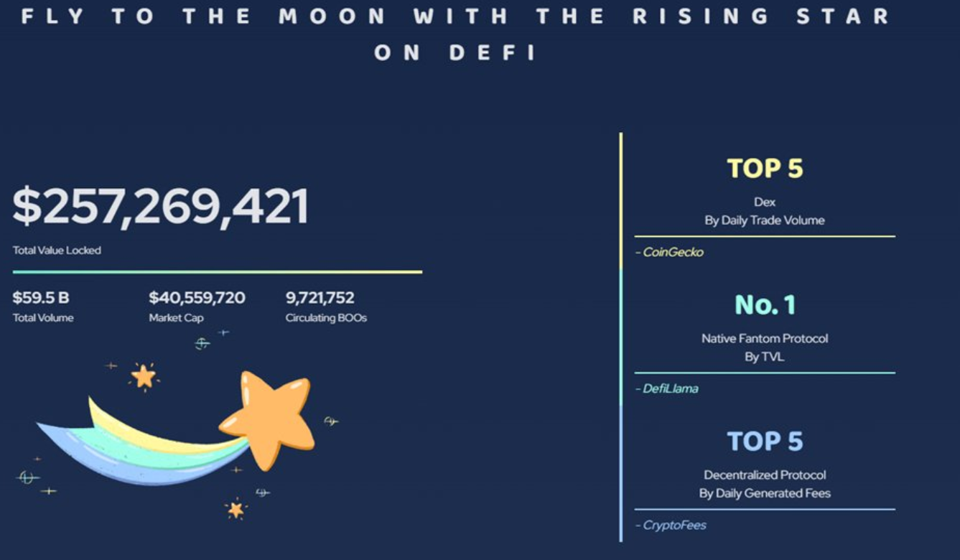Click the yellow TOP 5 Dex heading

pyautogui.click(x=765, y=169)
